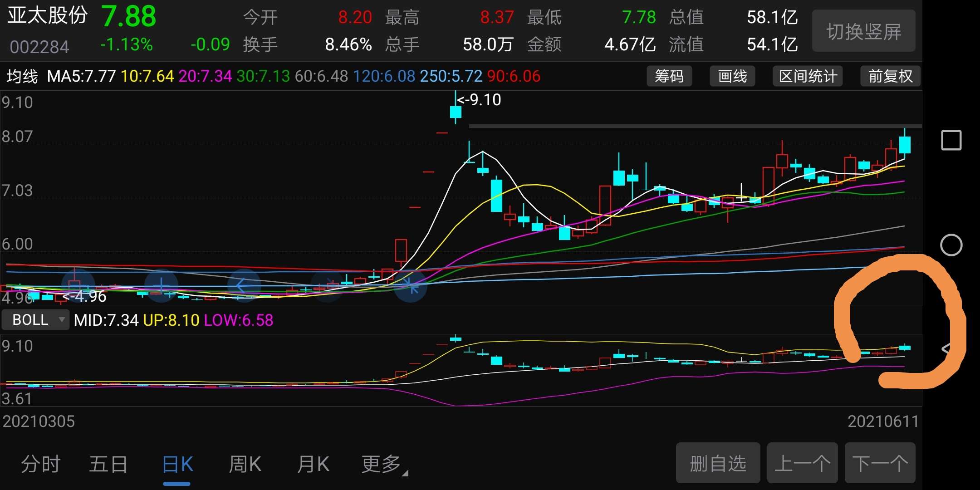Open the BOLL indicator dropdown
This screenshot has height=490, width=980.
click(x=35, y=320)
